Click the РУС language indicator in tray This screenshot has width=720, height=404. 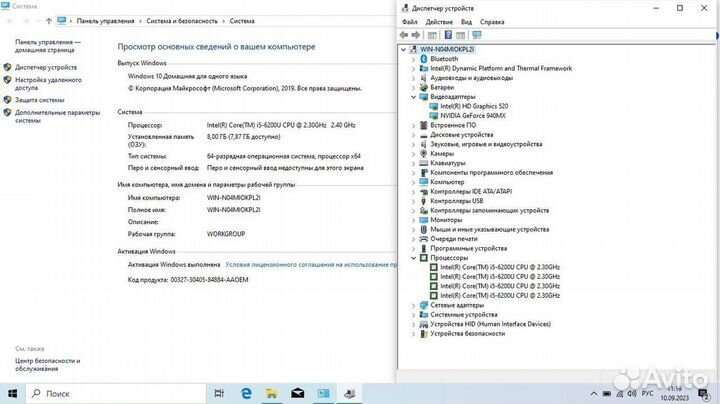pos(647,393)
